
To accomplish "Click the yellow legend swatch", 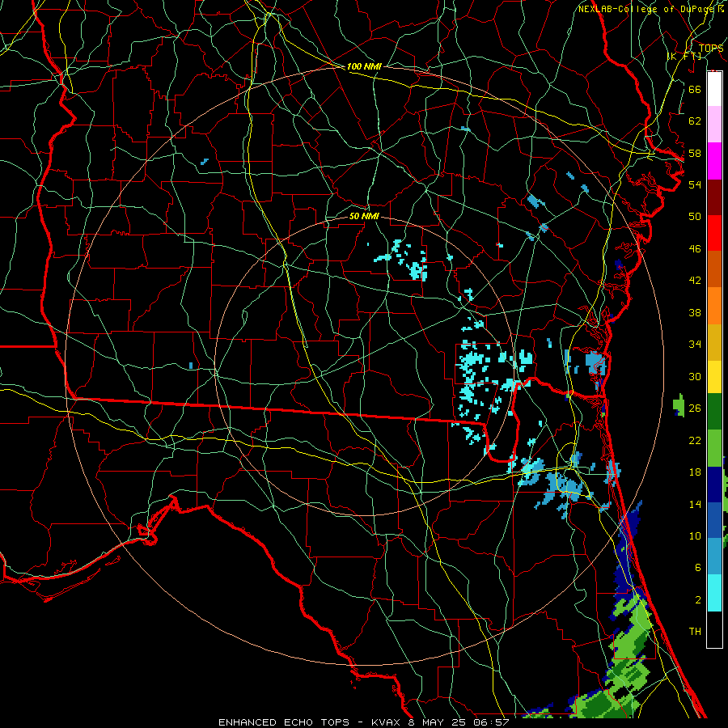I will (714, 376).
